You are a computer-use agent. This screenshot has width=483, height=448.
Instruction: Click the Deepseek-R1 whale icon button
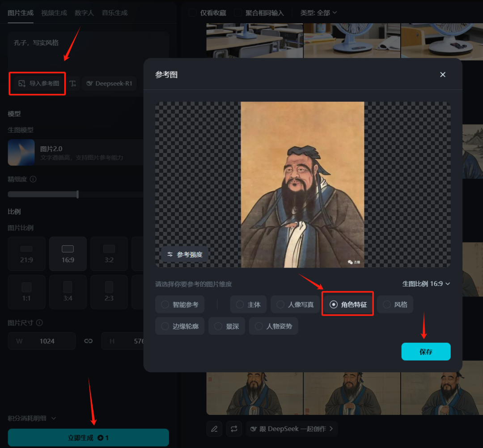[110, 83]
